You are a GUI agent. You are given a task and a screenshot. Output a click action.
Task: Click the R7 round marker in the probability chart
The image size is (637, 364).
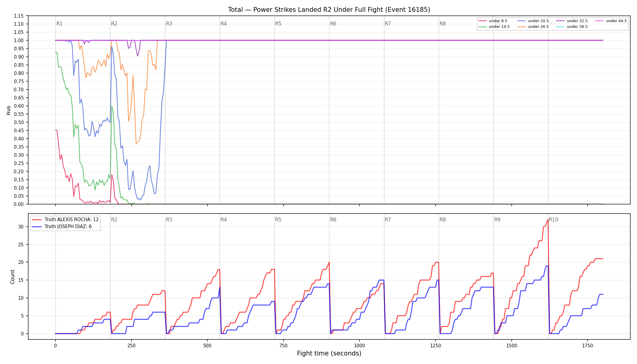tap(388, 24)
